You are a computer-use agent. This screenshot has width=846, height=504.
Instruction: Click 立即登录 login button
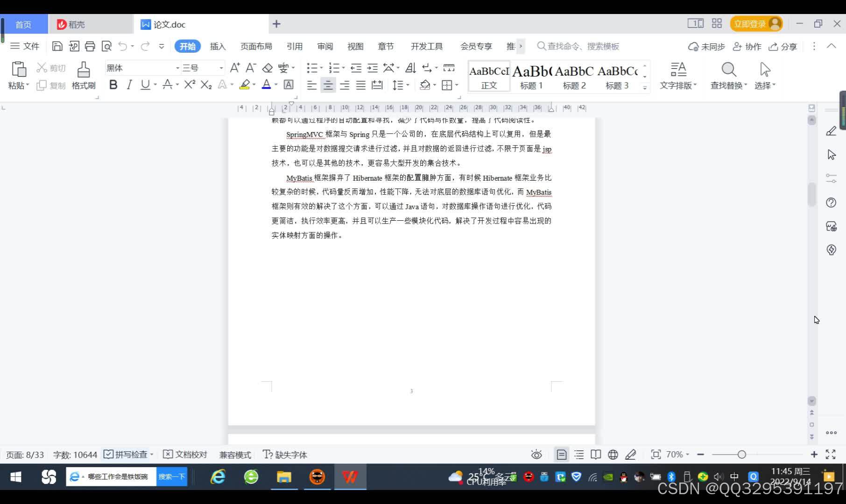point(756,24)
